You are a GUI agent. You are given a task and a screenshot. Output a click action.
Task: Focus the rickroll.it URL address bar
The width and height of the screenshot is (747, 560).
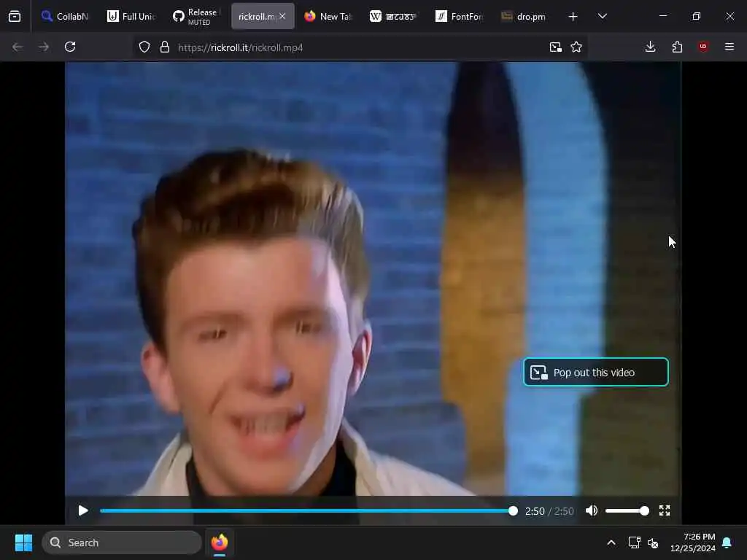point(360,47)
